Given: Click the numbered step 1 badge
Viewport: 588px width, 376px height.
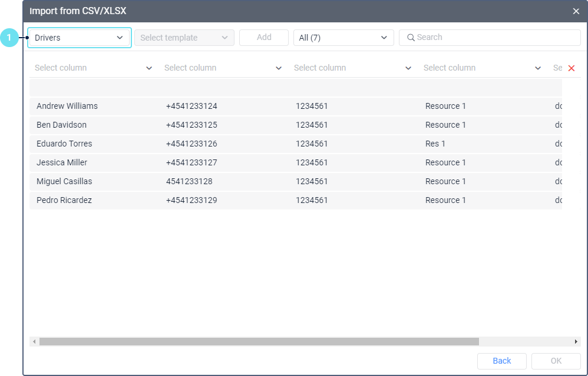Looking at the screenshot, I should [9, 38].
